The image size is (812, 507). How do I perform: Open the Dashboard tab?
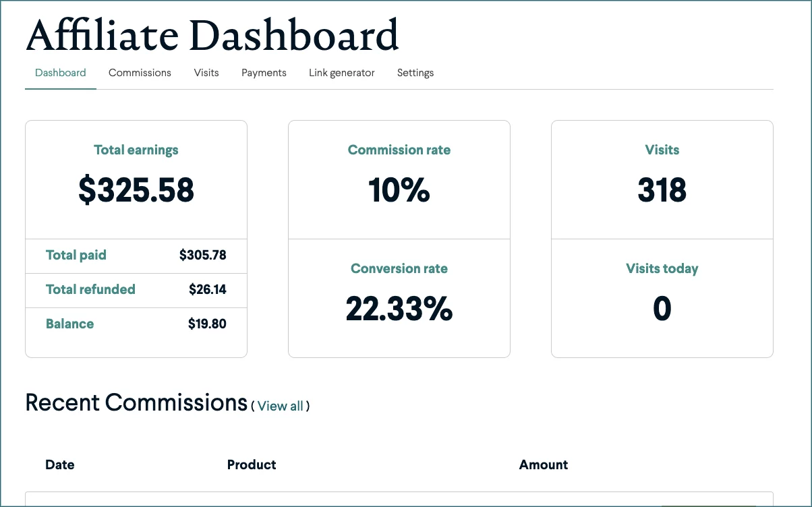pyautogui.click(x=61, y=73)
